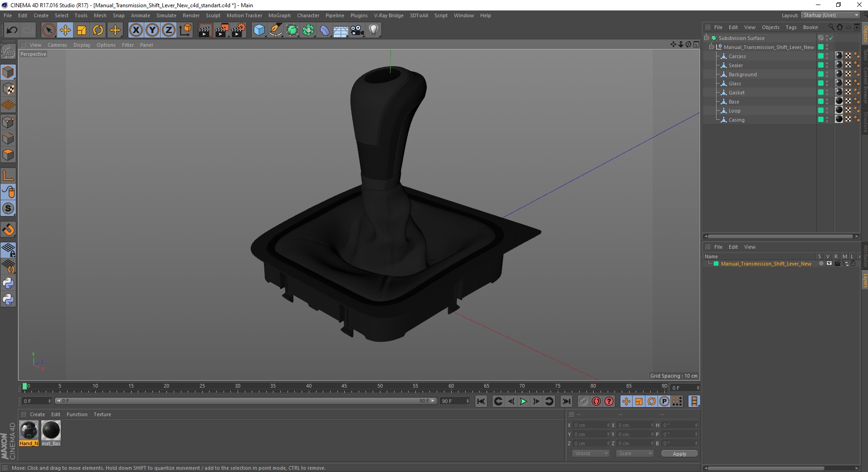This screenshot has height=472, width=868.
Task: Open the World coordinate system dropdown
Action: (590, 453)
